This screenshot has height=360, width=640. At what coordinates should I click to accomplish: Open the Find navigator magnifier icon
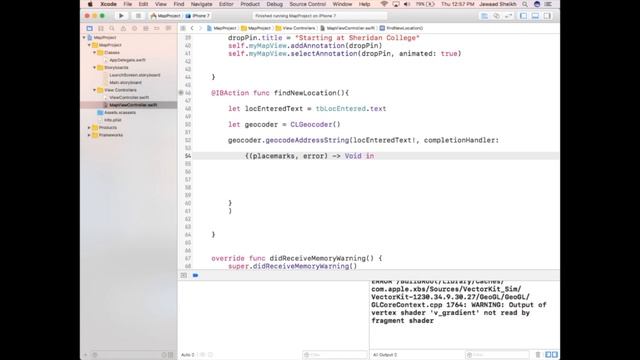112,28
